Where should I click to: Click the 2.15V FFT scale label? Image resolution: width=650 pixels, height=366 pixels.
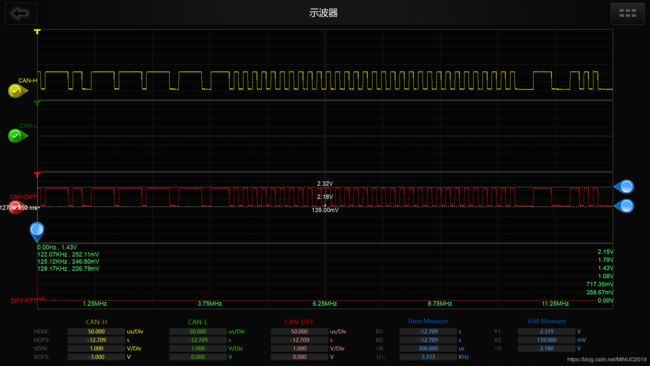[605, 252]
